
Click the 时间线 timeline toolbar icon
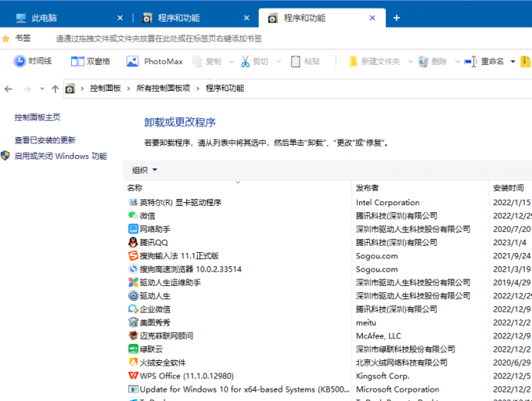pyautogui.click(x=33, y=61)
